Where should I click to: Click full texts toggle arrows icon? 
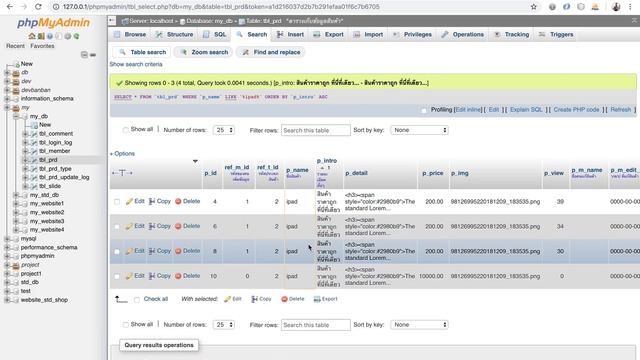pos(122,173)
